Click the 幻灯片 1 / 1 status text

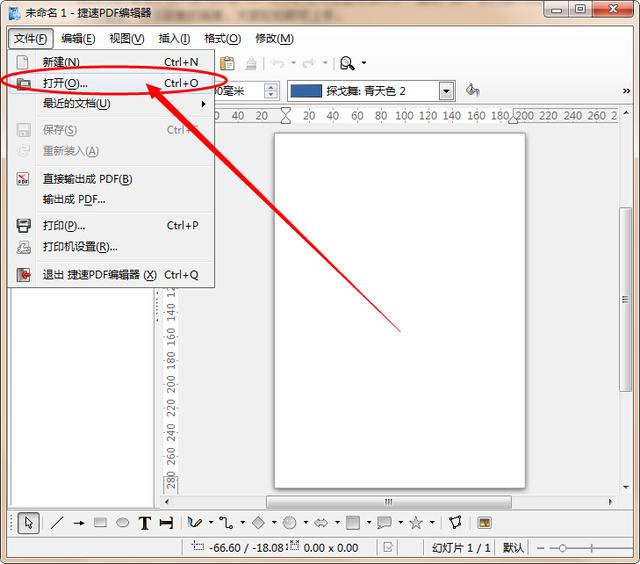pyautogui.click(x=461, y=548)
